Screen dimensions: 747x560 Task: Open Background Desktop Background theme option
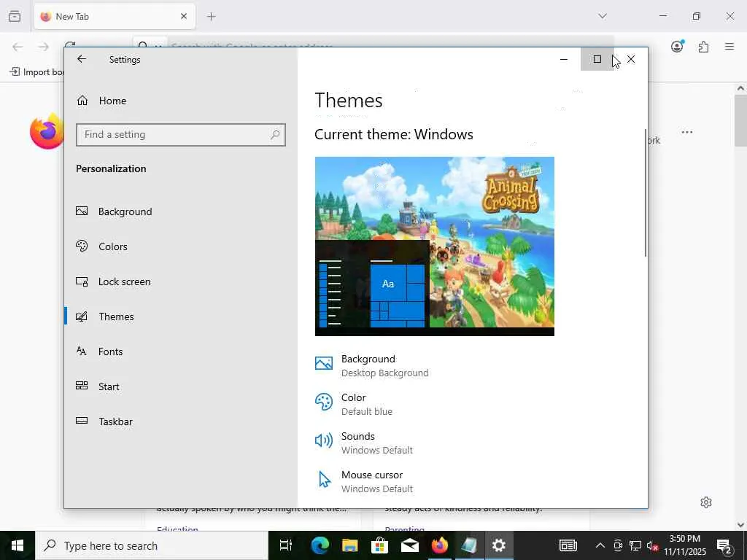click(x=371, y=366)
